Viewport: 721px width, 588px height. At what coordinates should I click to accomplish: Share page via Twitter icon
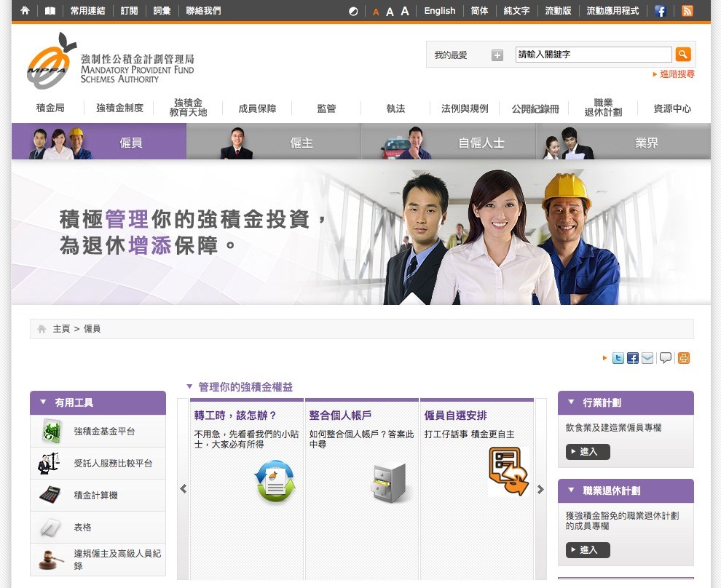coord(618,358)
